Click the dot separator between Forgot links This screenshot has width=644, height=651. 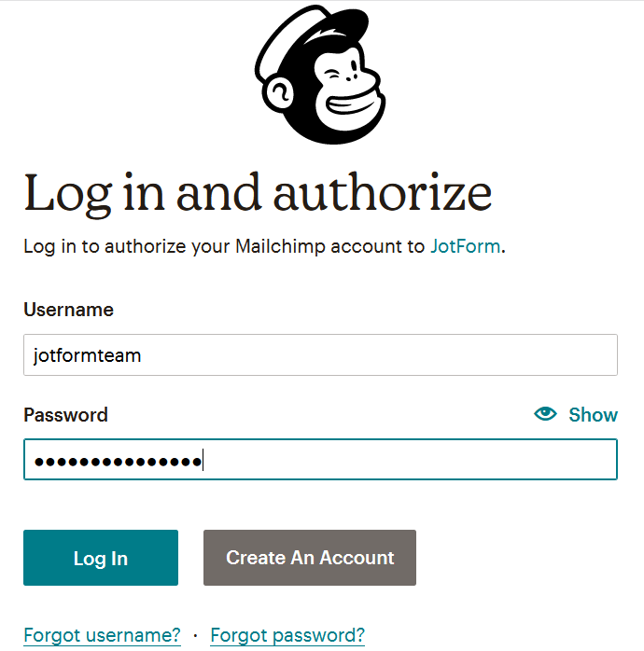pyautogui.click(x=195, y=635)
